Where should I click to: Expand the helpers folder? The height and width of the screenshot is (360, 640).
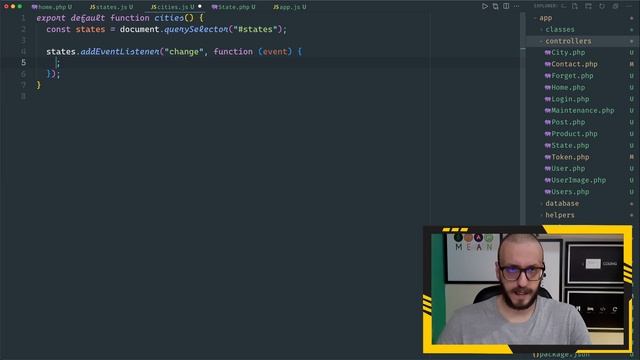(x=560, y=215)
